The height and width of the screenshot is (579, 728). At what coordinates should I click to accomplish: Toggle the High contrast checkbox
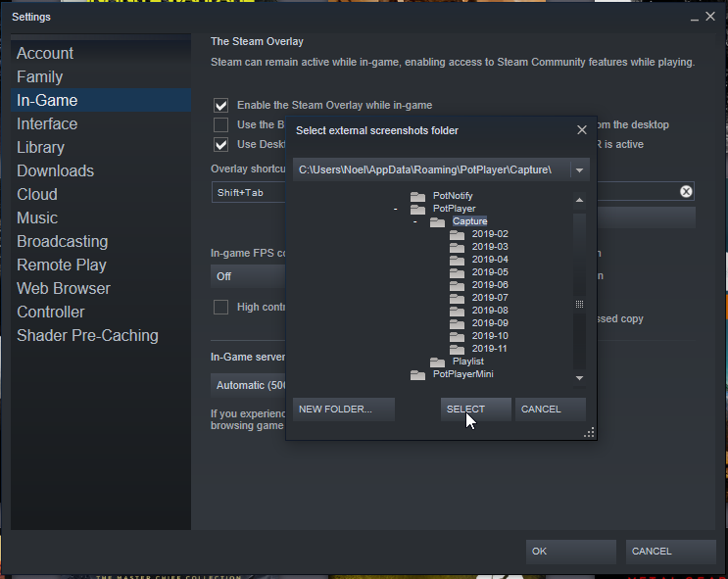(x=221, y=307)
